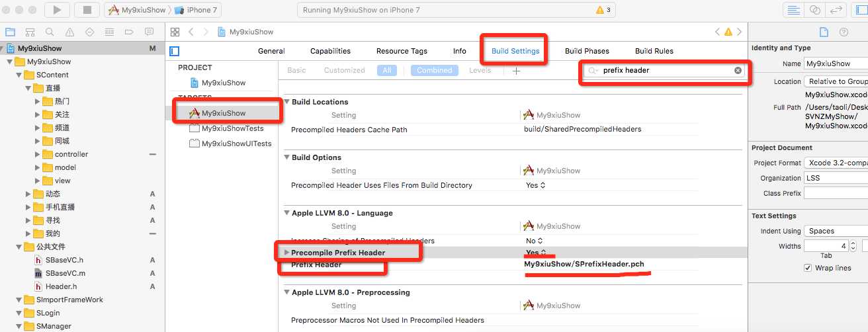868x332 pixels.
Task: Collapse the Build Options section
Action: (x=286, y=157)
